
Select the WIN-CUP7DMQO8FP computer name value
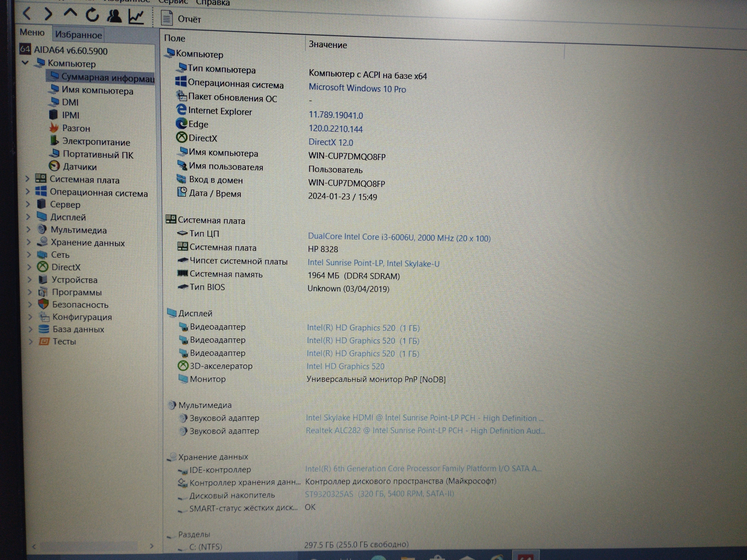[347, 156]
